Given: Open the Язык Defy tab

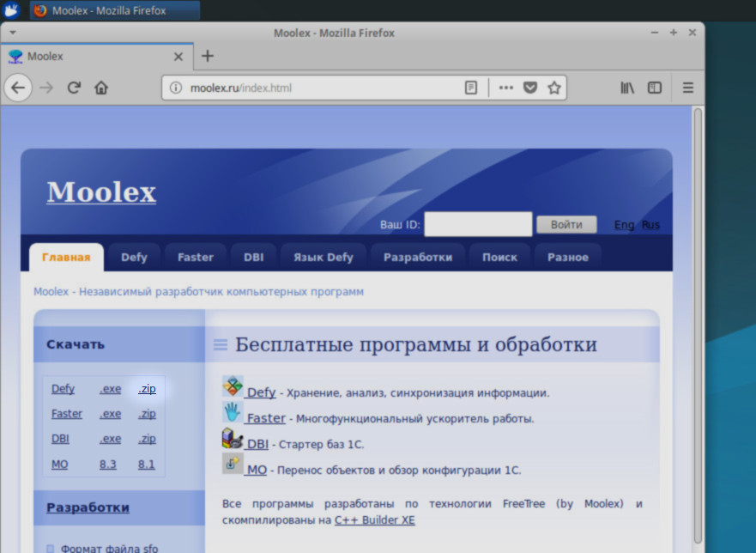Looking at the screenshot, I should pyautogui.click(x=324, y=258).
